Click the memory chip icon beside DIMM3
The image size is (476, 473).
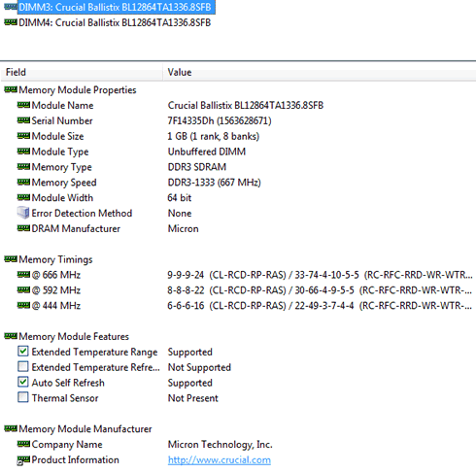pos(11,7)
